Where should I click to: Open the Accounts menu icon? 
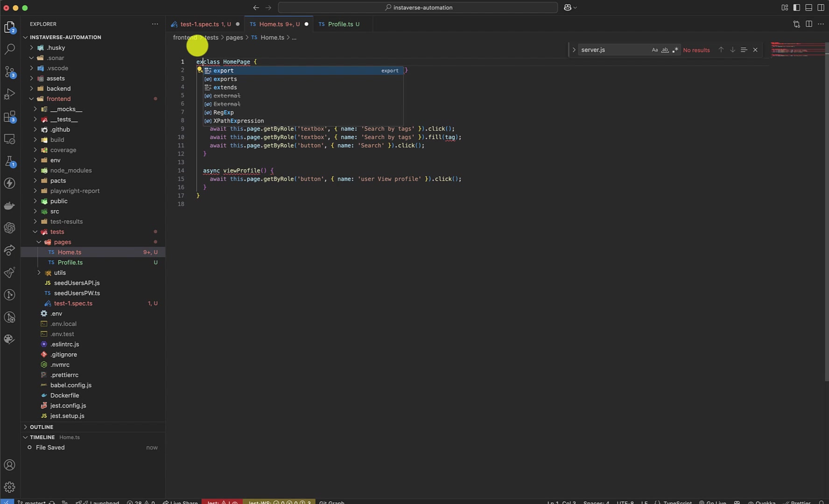[9, 465]
